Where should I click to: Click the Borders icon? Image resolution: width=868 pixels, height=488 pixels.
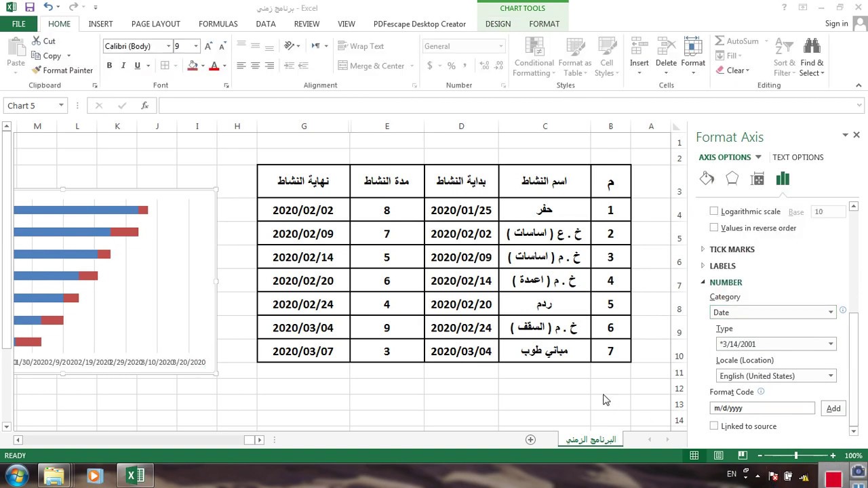[x=165, y=66]
